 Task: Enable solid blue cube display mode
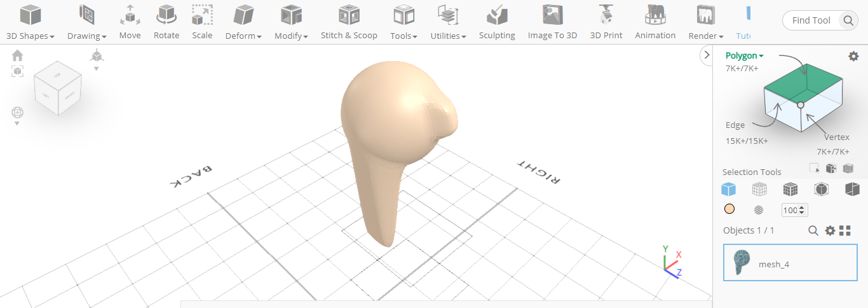tap(728, 189)
